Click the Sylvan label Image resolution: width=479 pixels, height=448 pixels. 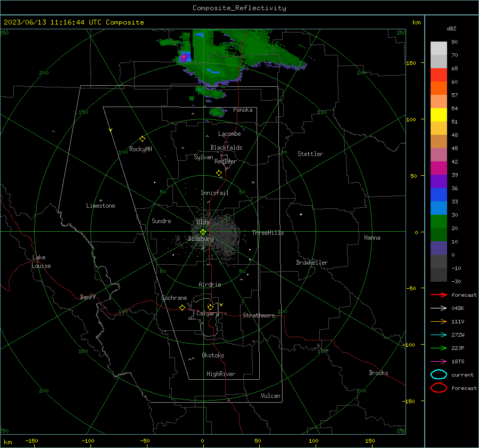(203, 157)
